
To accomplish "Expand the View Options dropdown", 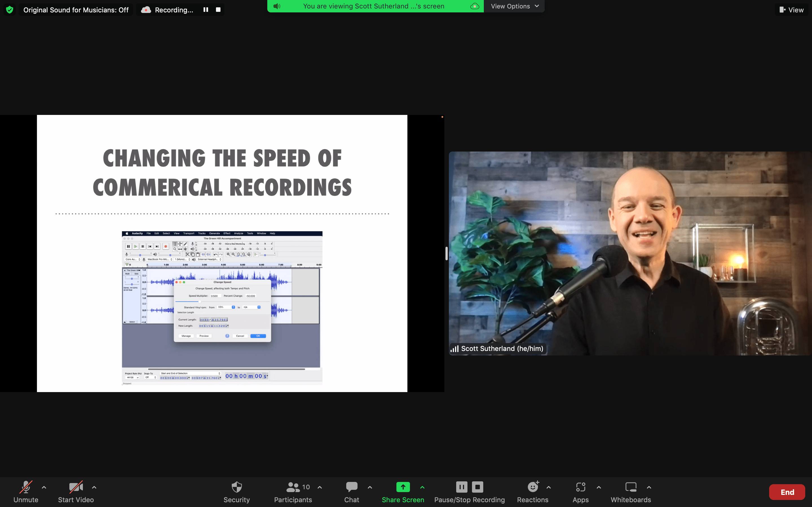I will pyautogui.click(x=514, y=6).
